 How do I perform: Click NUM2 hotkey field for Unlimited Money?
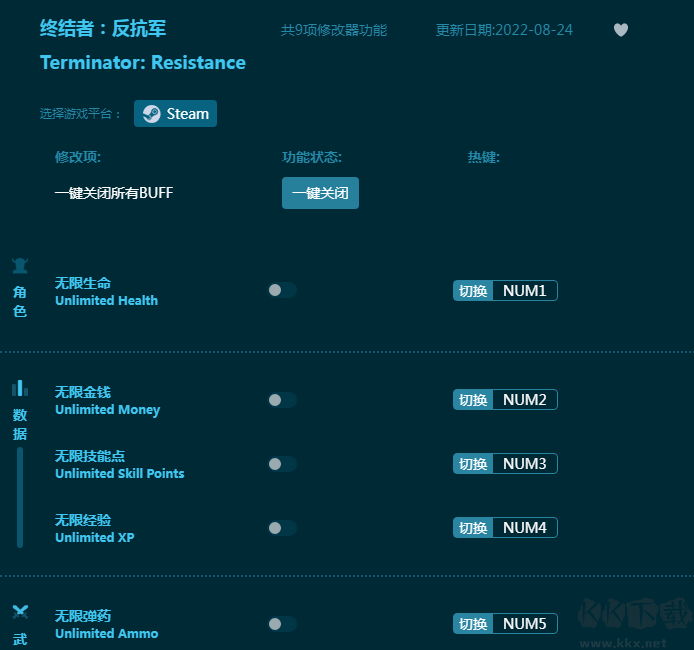pyautogui.click(x=525, y=400)
